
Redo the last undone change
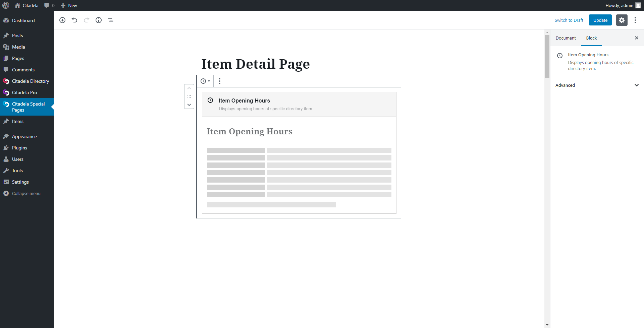click(87, 20)
